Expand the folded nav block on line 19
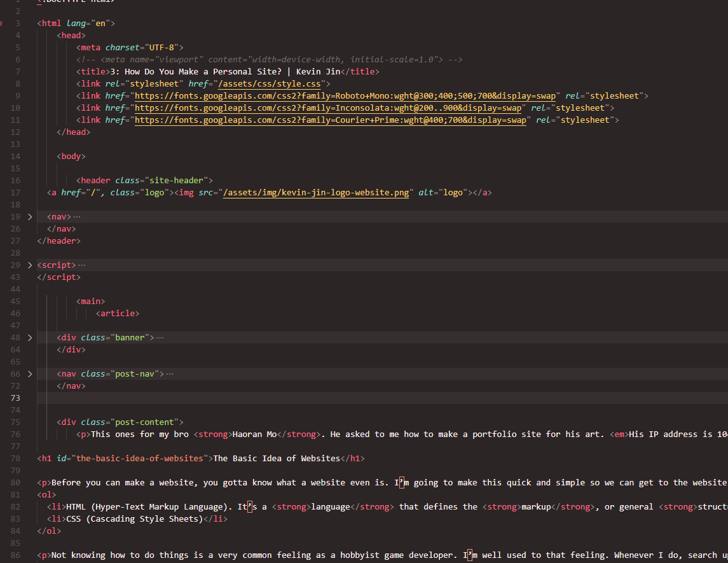Viewport: 728px width, 563px height. (30, 217)
